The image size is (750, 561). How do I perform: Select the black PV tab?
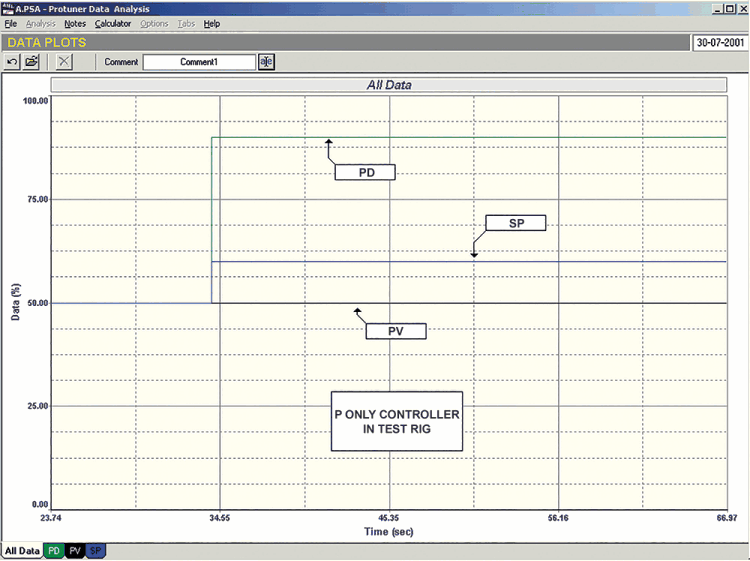75,551
